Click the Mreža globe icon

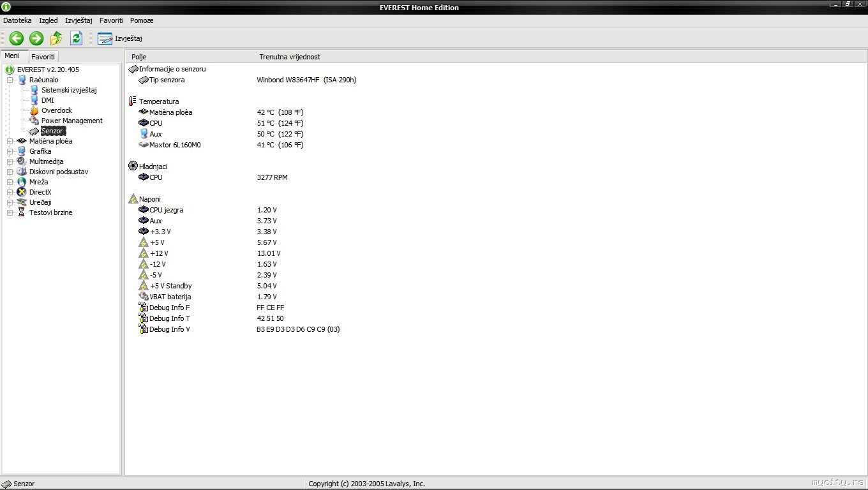click(22, 182)
